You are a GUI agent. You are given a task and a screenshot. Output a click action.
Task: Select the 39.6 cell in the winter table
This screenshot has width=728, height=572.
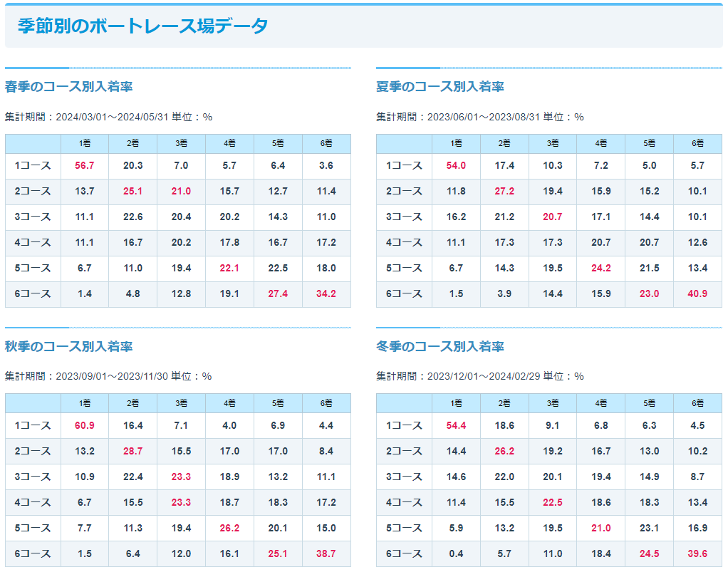pos(697,553)
